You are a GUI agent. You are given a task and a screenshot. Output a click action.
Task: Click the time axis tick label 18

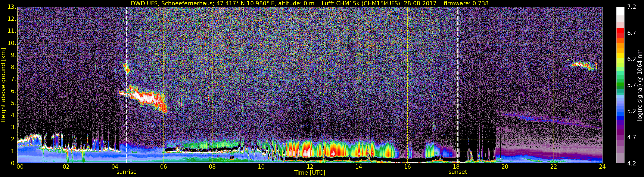pos(456,167)
